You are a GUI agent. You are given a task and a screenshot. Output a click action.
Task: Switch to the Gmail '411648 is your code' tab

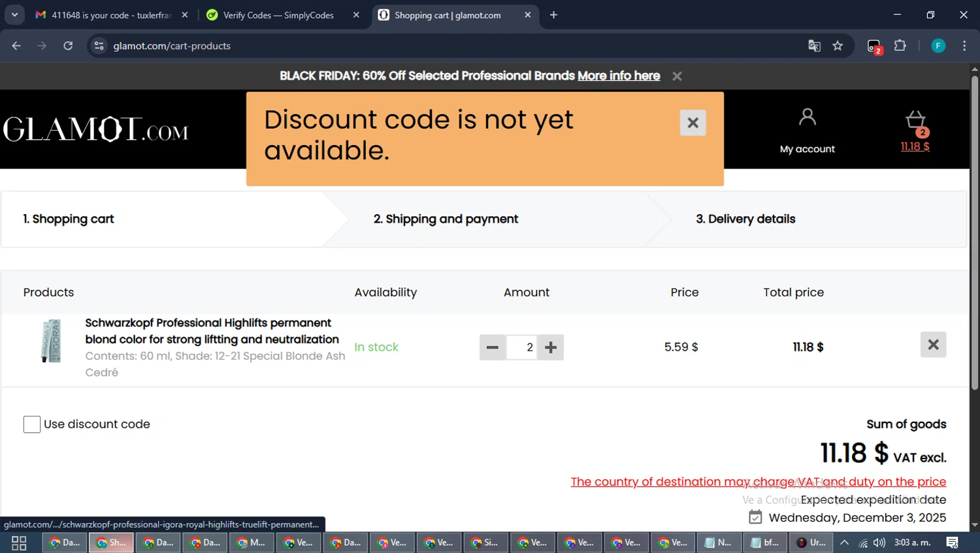[103, 15]
